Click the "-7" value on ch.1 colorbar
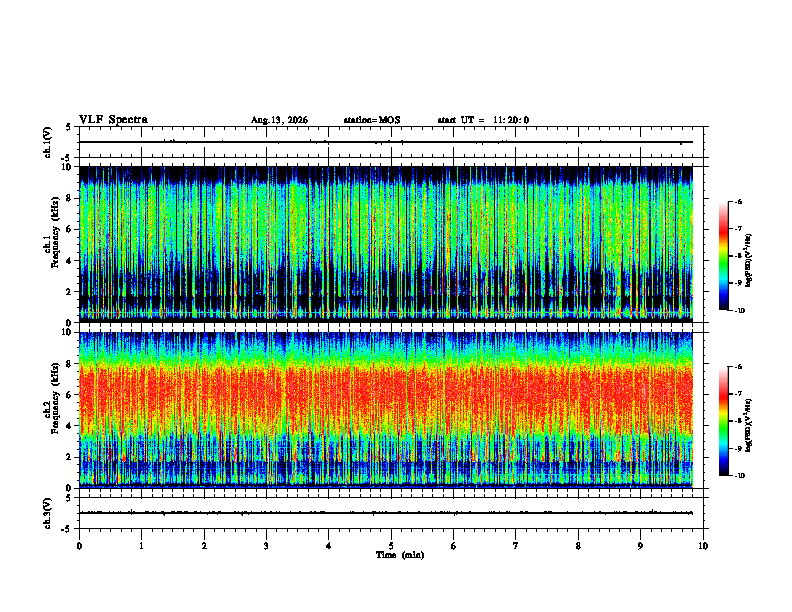The width and height of the screenshot is (792, 612). [738, 229]
